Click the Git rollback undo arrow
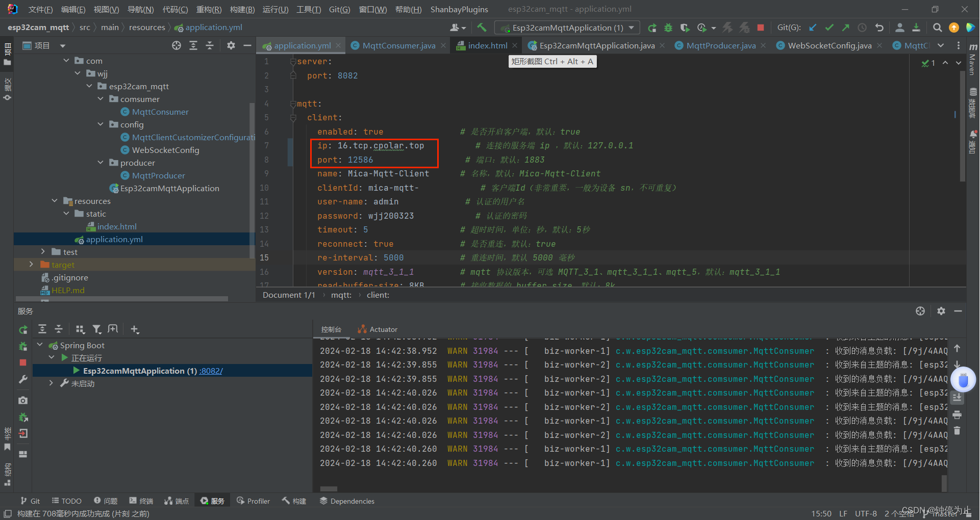This screenshot has height=520, width=980. pos(879,28)
